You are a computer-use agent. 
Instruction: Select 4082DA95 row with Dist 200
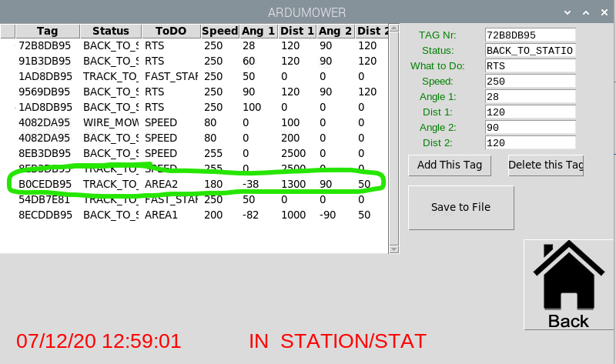click(195, 138)
